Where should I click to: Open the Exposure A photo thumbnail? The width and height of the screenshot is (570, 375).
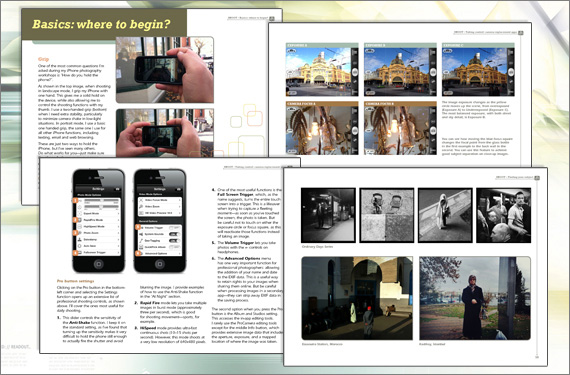tap(322, 72)
